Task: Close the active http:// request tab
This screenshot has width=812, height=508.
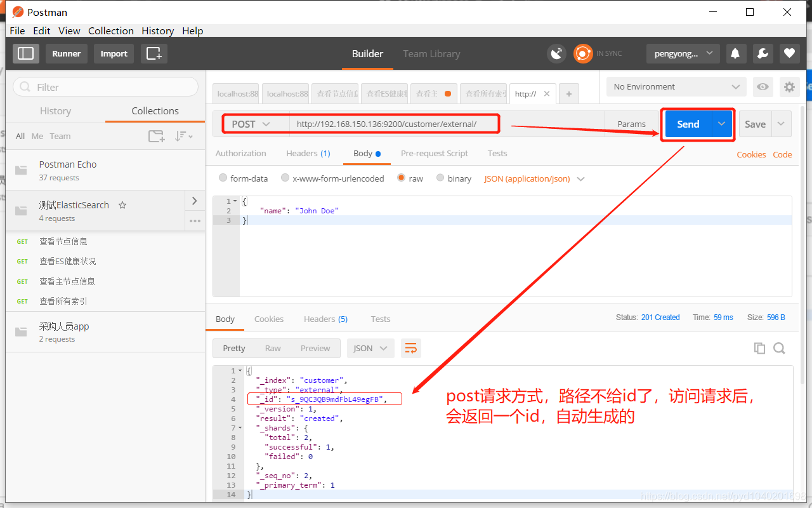Action: (x=547, y=94)
